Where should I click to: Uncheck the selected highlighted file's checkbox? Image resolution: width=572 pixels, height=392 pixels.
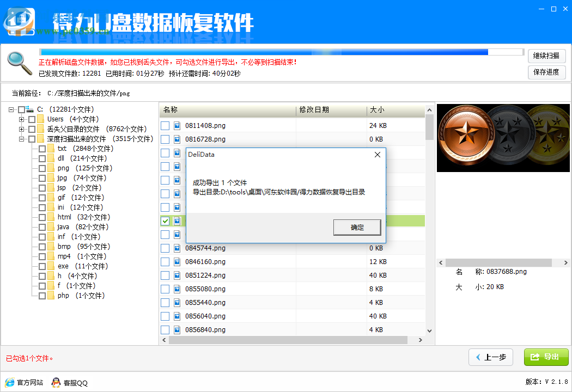[x=165, y=220]
